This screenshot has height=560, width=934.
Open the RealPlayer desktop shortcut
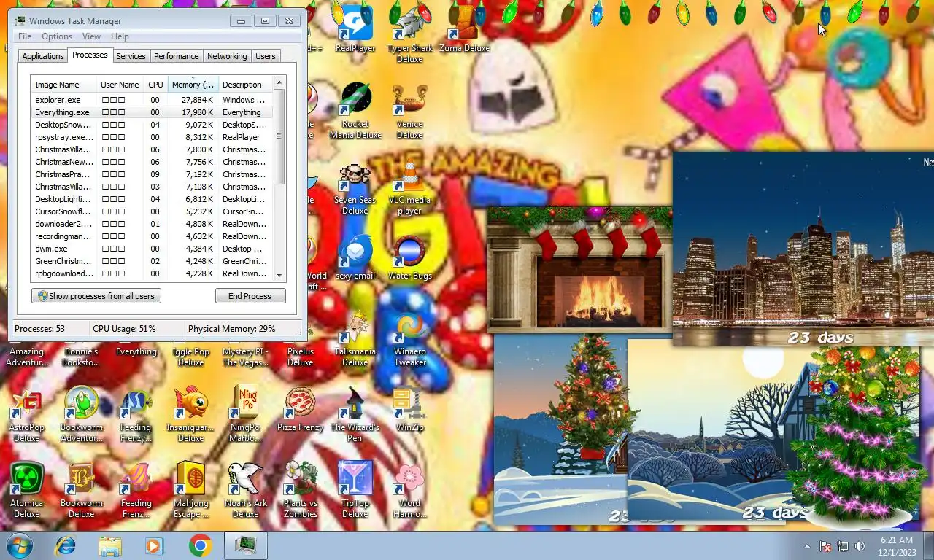pyautogui.click(x=355, y=29)
